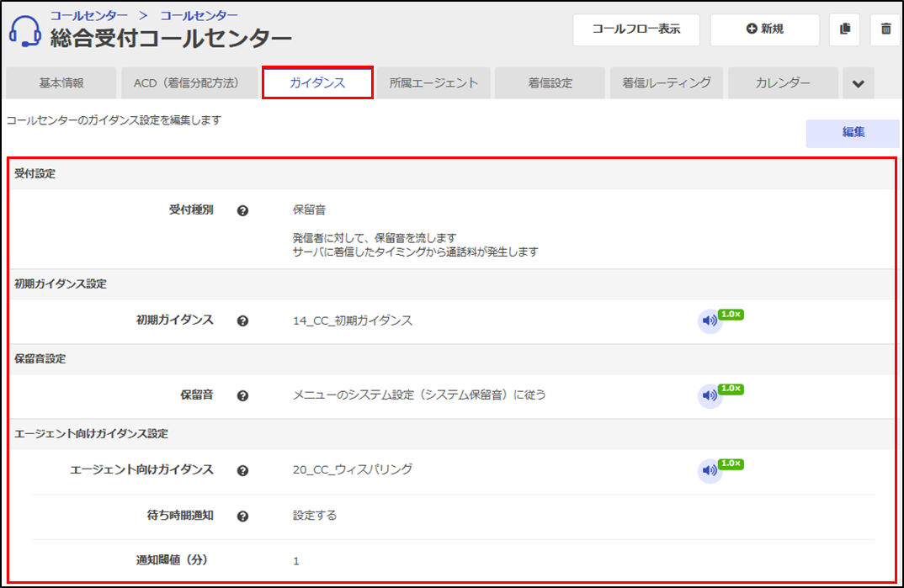Expand the more tabs chevron dropdown
The image size is (904, 588).
tap(858, 83)
